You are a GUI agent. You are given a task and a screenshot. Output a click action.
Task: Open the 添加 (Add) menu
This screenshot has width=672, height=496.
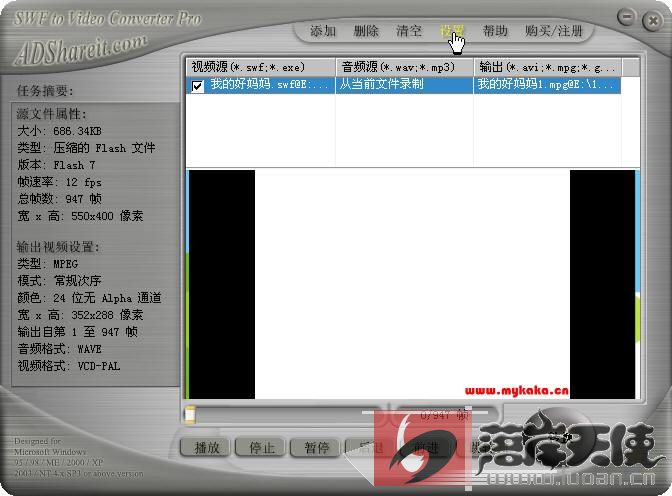click(x=323, y=31)
